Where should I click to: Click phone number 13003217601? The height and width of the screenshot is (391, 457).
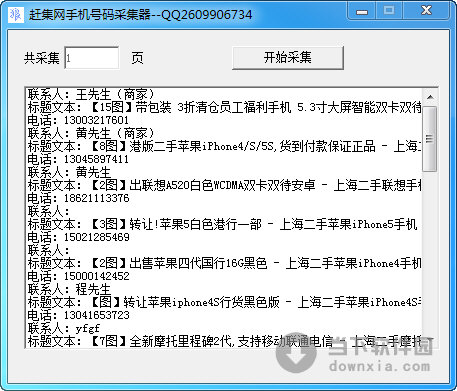coord(96,120)
